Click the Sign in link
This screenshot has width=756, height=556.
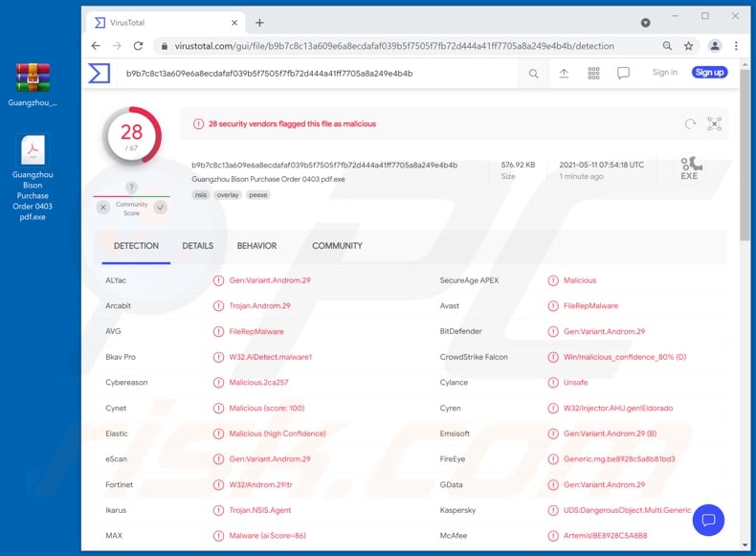click(x=665, y=73)
